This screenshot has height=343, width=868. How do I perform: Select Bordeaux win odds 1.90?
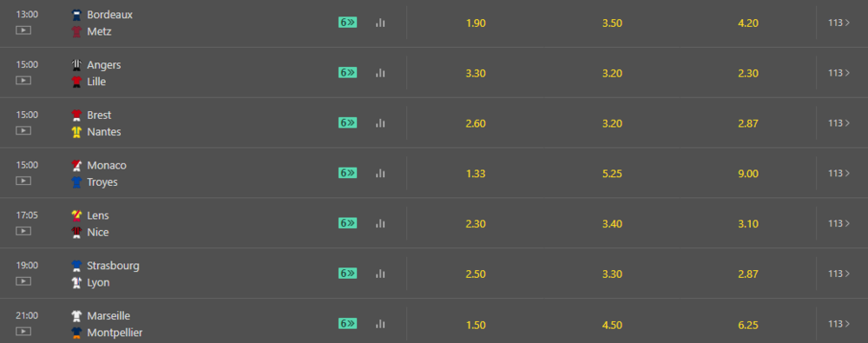coord(476,23)
